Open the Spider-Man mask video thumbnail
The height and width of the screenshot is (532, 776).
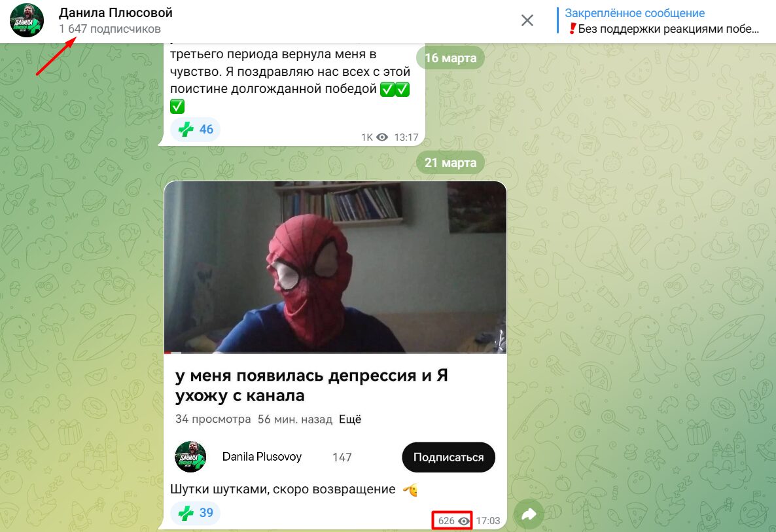click(335, 267)
